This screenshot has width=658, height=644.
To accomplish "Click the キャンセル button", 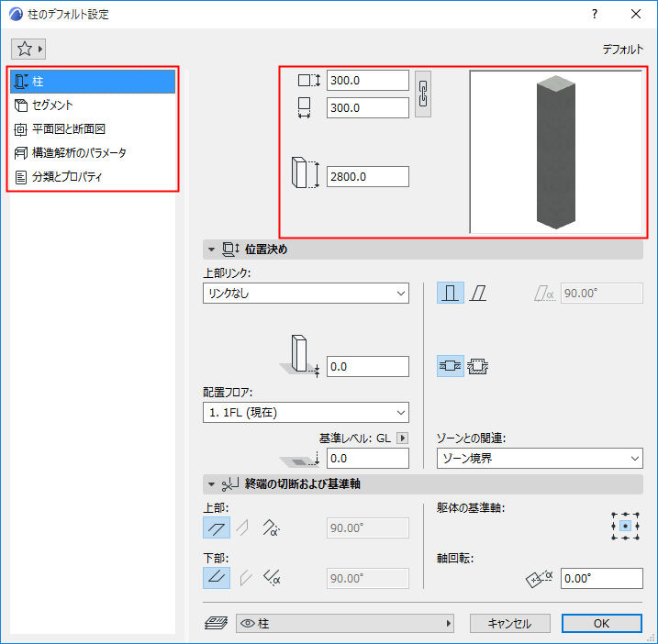I will point(510,624).
